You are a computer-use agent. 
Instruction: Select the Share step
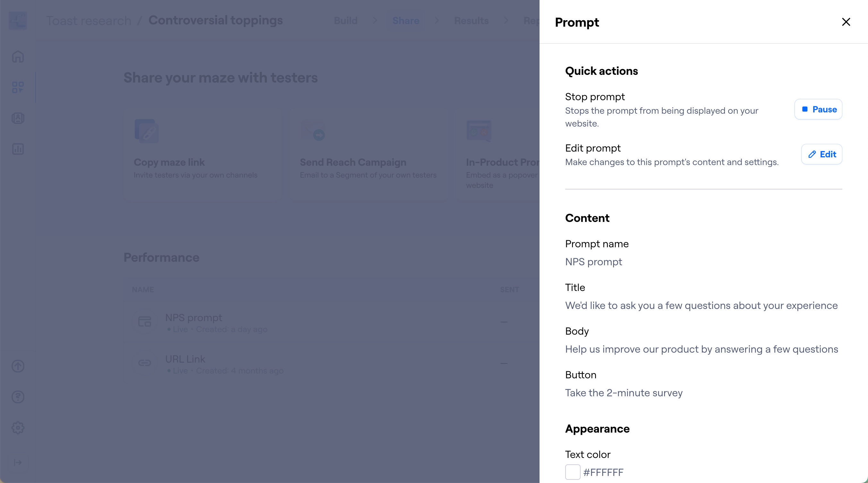405,21
